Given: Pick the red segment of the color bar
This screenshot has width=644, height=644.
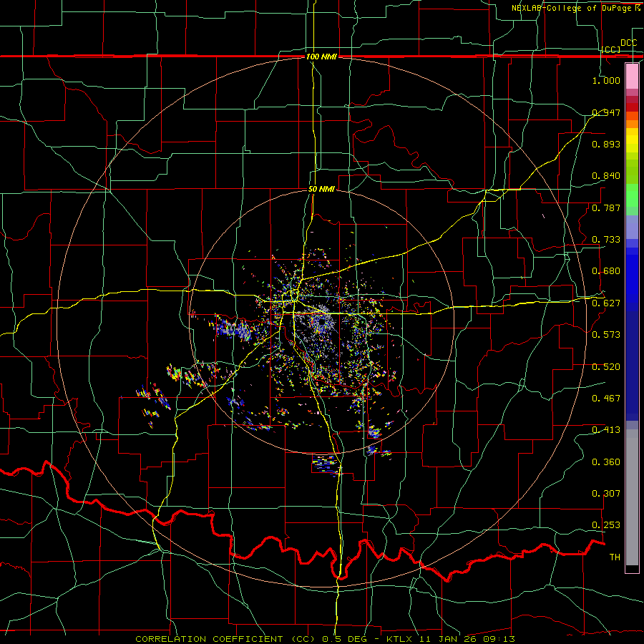Looking at the screenshot, I should tap(632, 107).
